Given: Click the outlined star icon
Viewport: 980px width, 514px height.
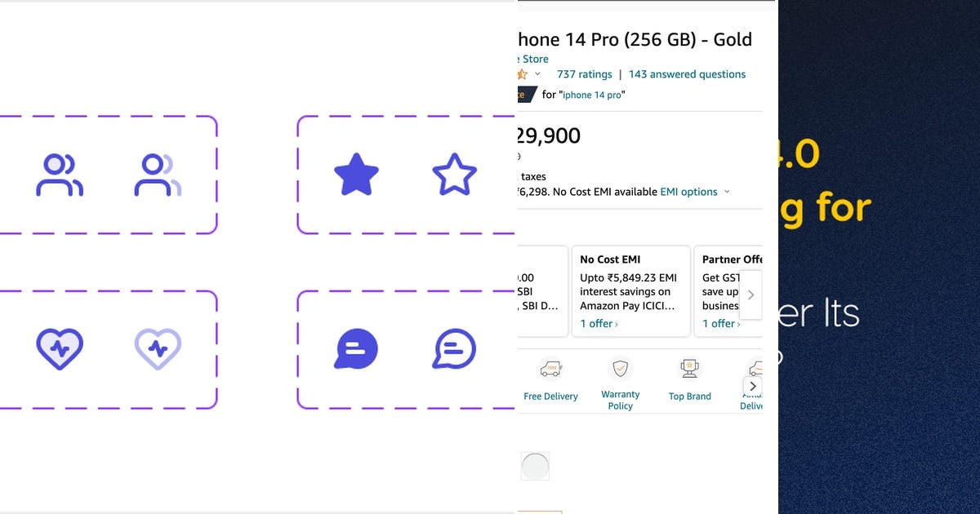Looking at the screenshot, I should point(455,174).
